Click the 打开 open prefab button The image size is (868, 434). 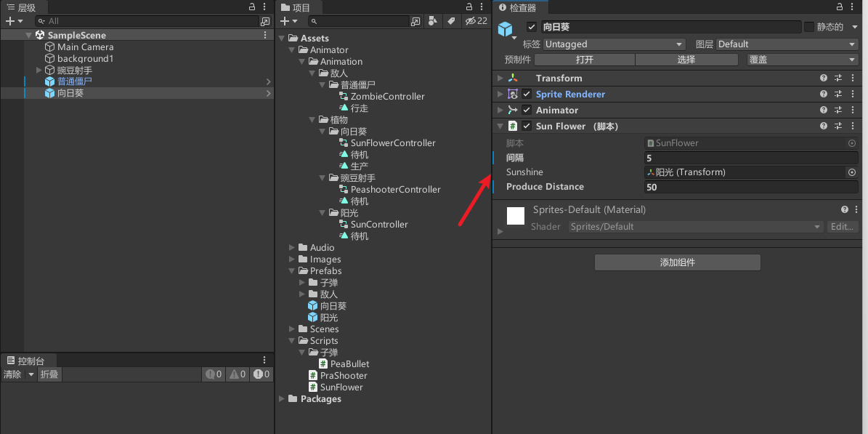point(585,60)
